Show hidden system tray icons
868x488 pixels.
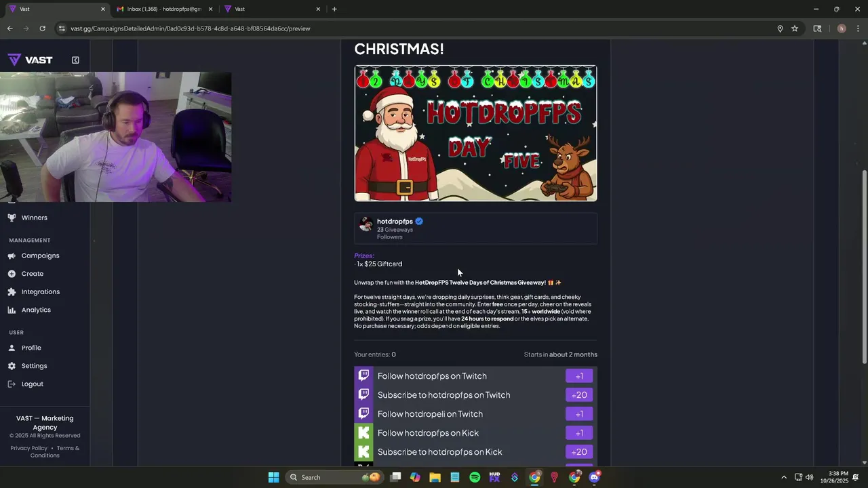[784, 477]
